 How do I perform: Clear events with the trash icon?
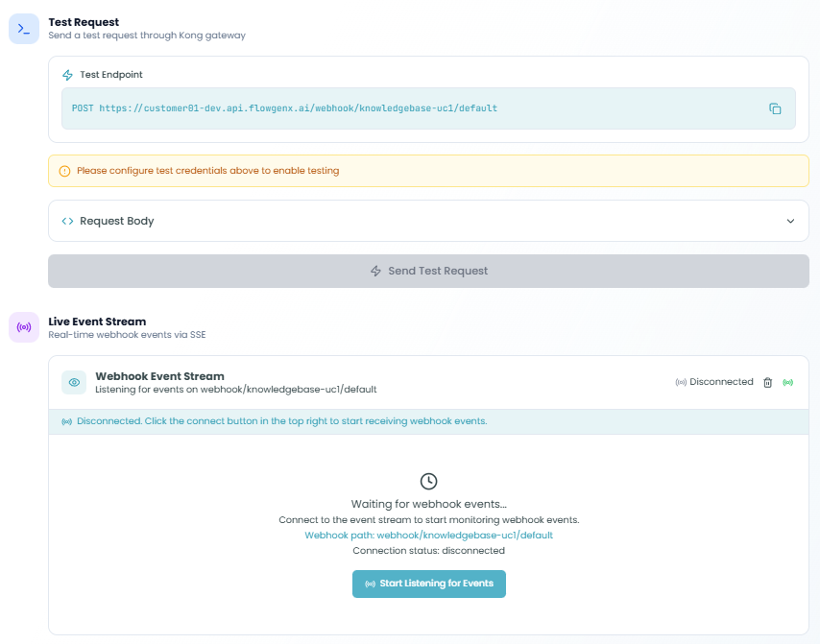pyautogui.click(x=767, y=382)
